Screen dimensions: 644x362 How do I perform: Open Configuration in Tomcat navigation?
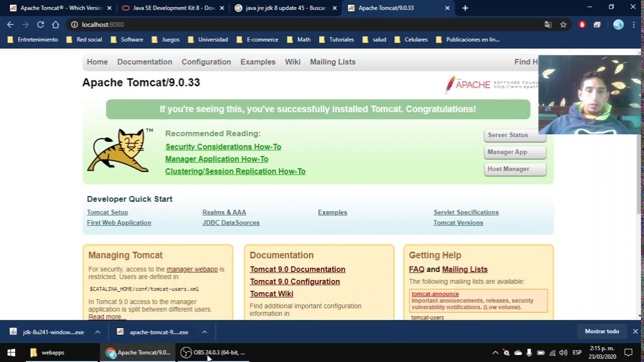click(206, 62)
